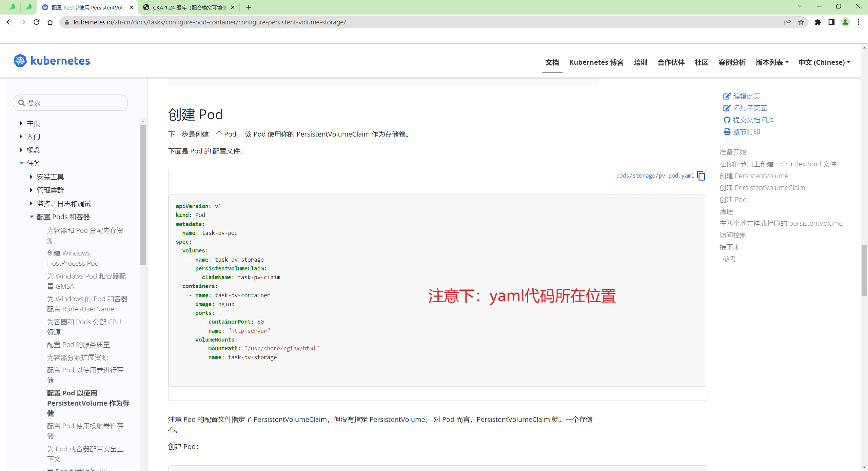Jump to 创建 PersistentVolume in contents
The height and width of the screenshot is (471, 868).
click(754, 176)
